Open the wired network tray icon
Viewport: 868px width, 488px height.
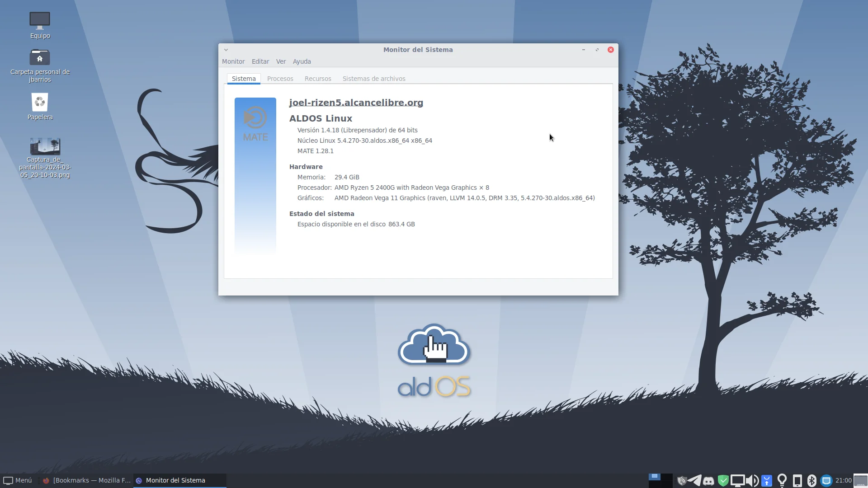point(826,481)
